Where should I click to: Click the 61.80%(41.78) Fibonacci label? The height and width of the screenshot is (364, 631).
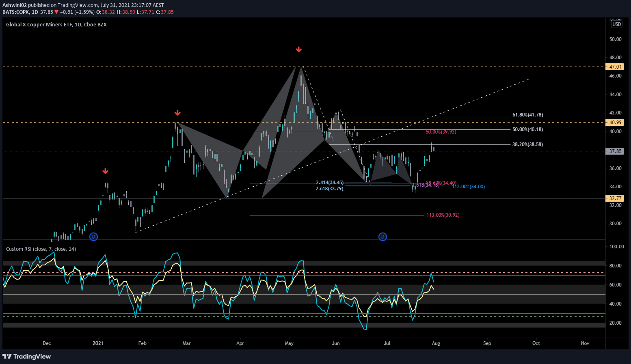(527, 115)
